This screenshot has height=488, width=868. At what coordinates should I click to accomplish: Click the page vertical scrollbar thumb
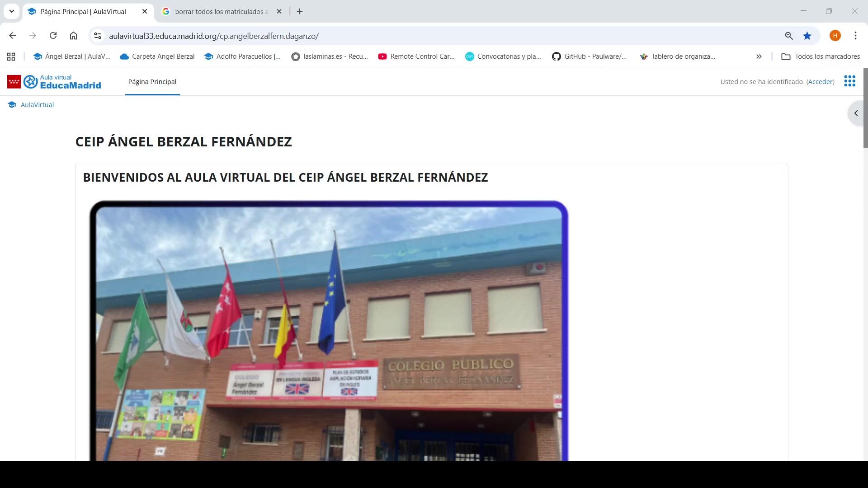(x=865, y=108)
